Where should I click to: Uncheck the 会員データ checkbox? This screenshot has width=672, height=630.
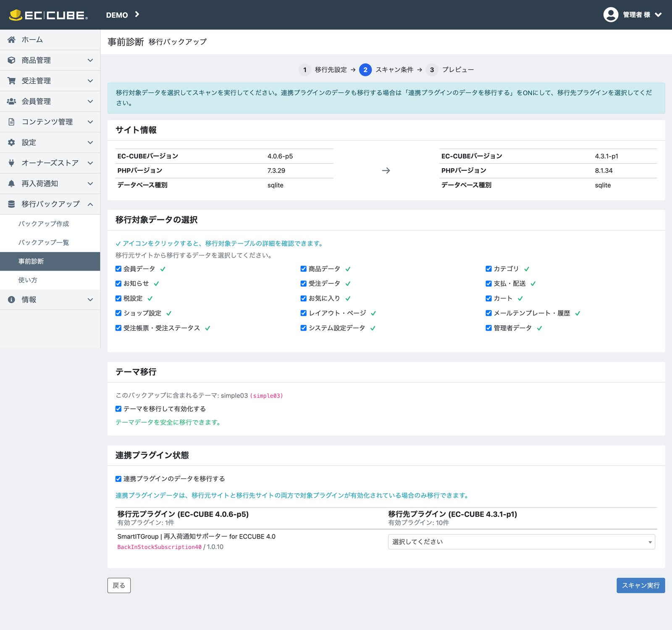[x=118, y=269]
